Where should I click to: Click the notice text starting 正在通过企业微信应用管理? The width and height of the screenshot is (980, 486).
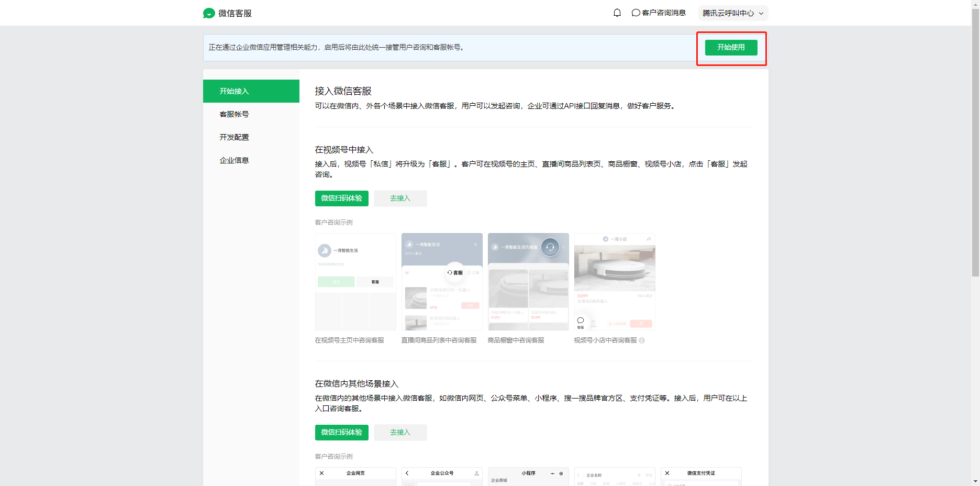[336, 47]
